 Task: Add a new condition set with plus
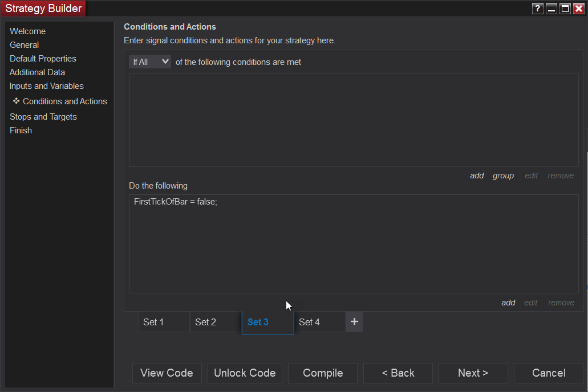[x=354, y=322]
